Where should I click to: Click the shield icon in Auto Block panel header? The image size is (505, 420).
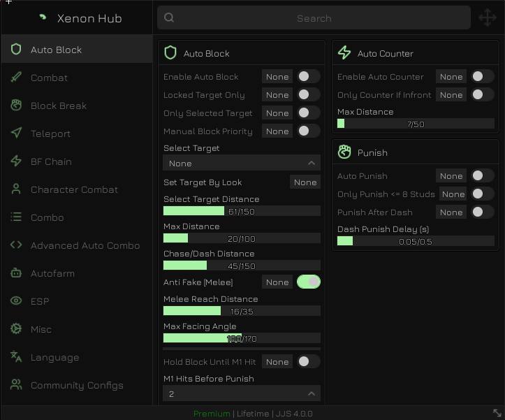170,53
